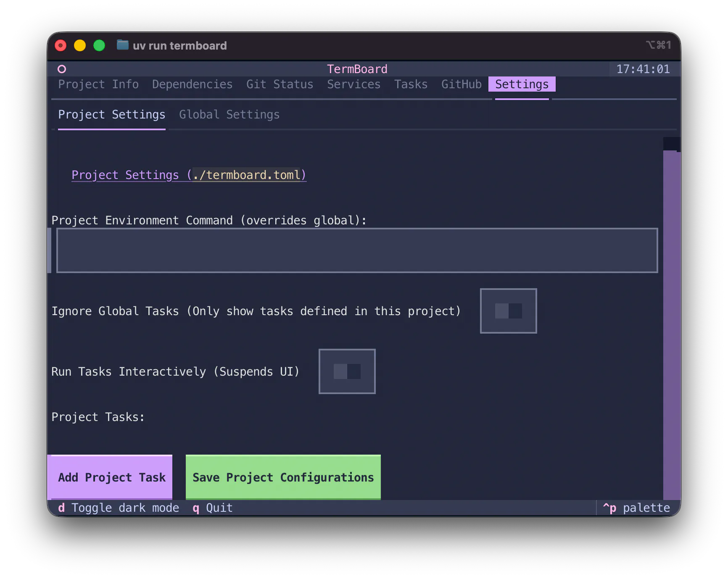Close the terminal window with the red button
This screenshot has width=728, height=579.
pos(61,45)
